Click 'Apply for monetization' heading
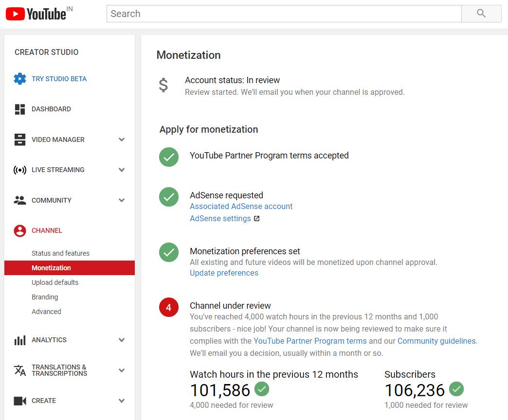The width and height of the screenshot is (508, 420). pos(209,129)
